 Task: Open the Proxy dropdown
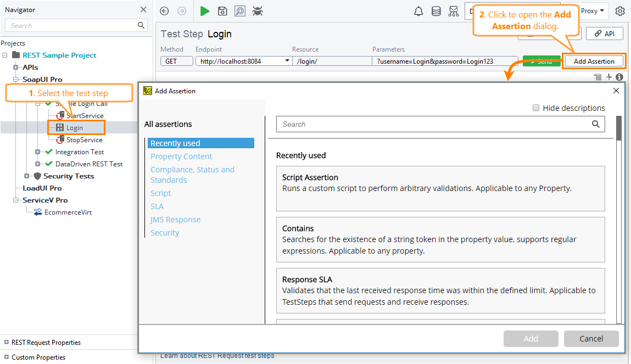[593, 11]
